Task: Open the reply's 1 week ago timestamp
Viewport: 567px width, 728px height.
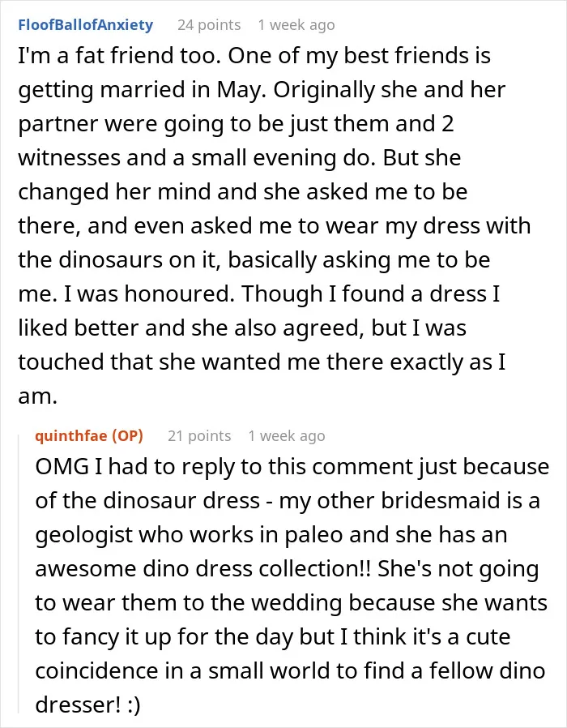Action: (x=286, y=435)
